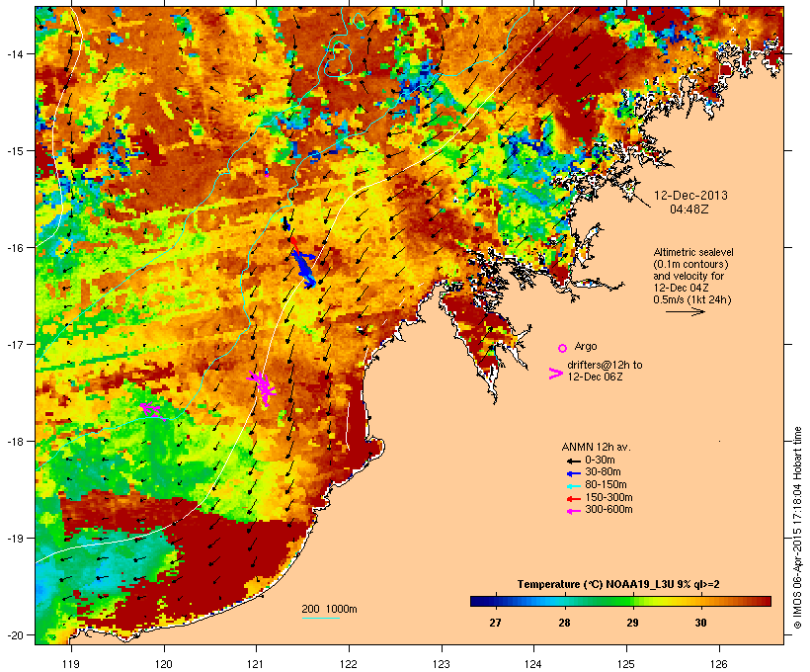
Task: Click the latitude label -19
Action: click(x=14, y=539)
